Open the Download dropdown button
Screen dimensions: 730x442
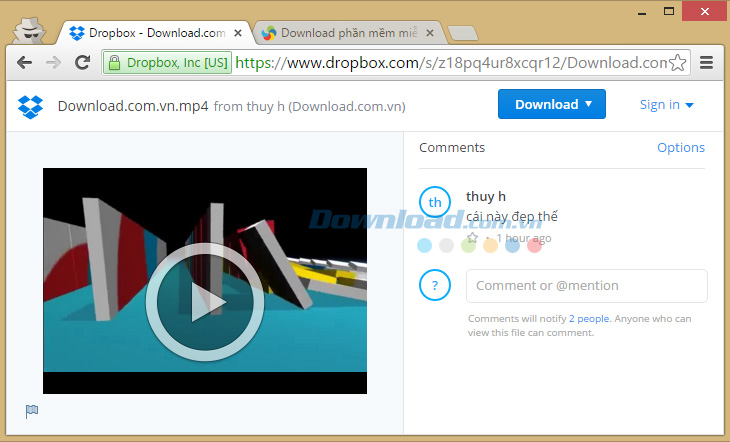[552, 104]
